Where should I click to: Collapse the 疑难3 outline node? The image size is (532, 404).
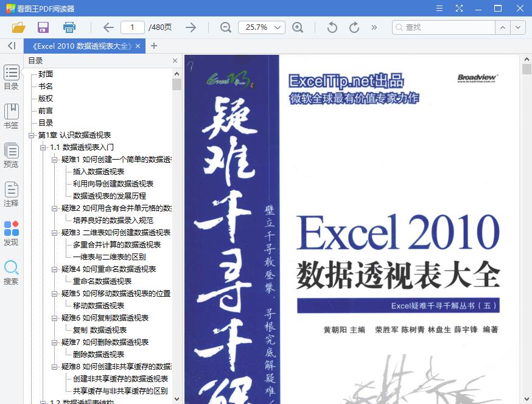54,233
